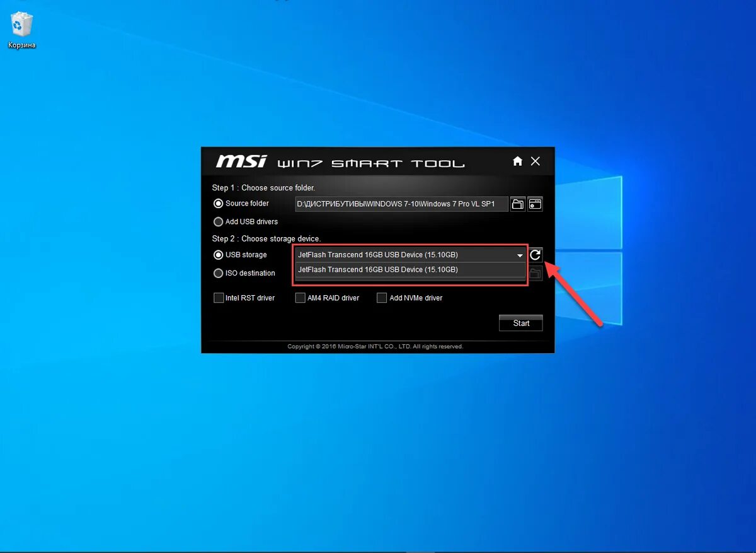Click the 'Step 2 : Choose storage device.' text
The height and width of the screenshot is (553, 756).
pos(266,239)
